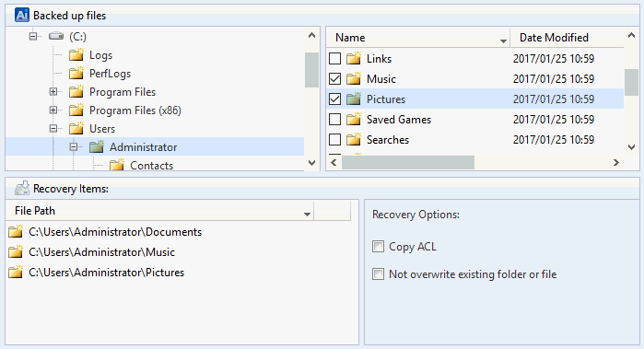
Task: Click the Ai Backed up files icon
Action: [x=22, y=15]
